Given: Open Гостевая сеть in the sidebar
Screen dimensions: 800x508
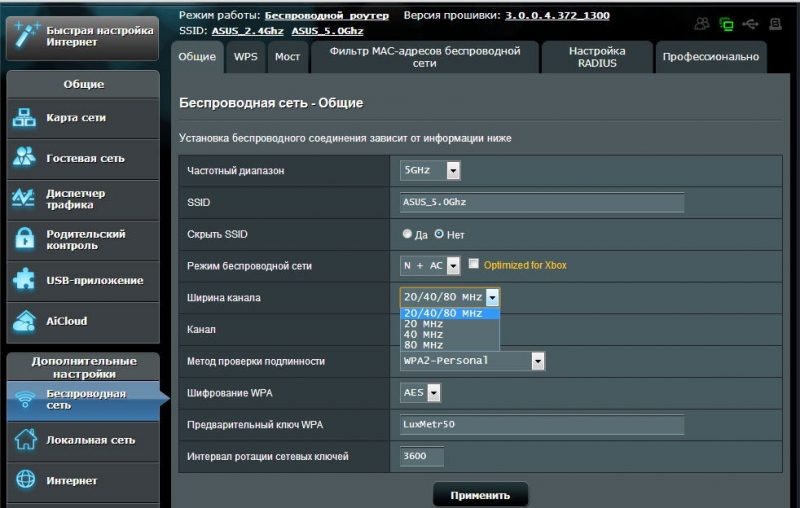Looking at the screenshot, I should [x=83, y=159].
